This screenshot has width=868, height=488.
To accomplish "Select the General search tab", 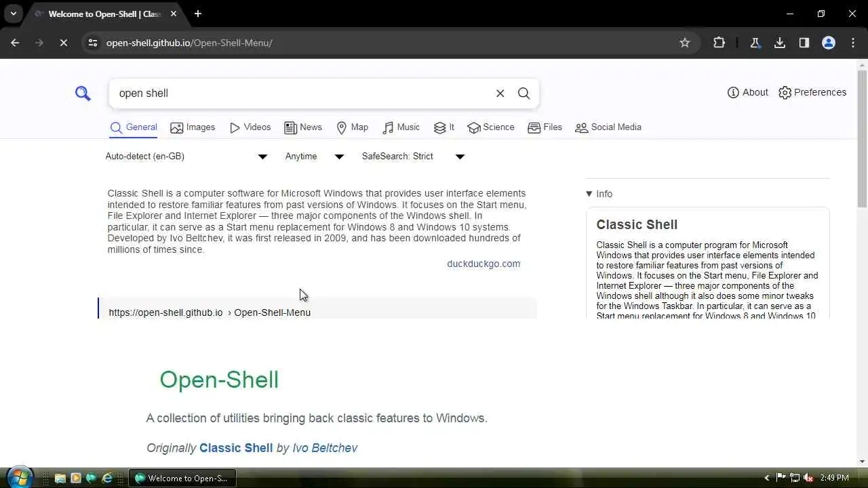I will pyautogui.click(x=134, y=127).
